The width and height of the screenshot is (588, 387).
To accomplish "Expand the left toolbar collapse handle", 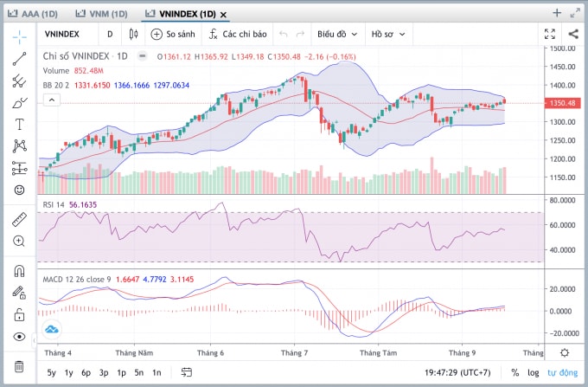I will [x=34, y=340].
